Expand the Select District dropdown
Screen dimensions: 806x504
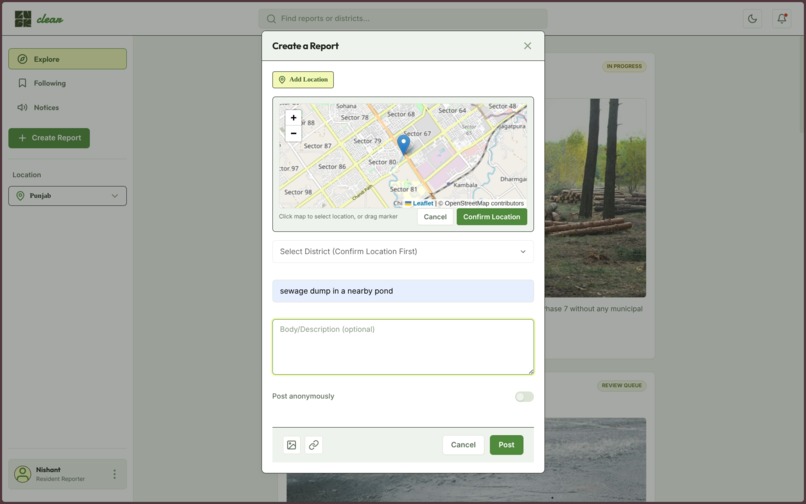403,251
